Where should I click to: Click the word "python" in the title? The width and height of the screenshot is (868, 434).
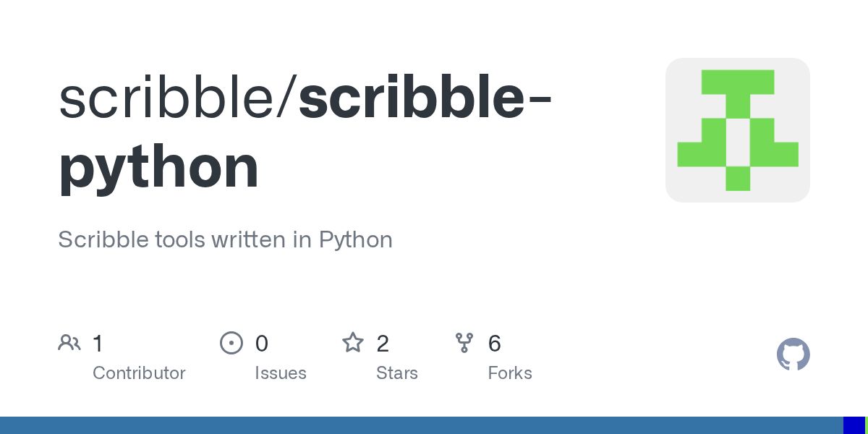[x=159, y=168]
